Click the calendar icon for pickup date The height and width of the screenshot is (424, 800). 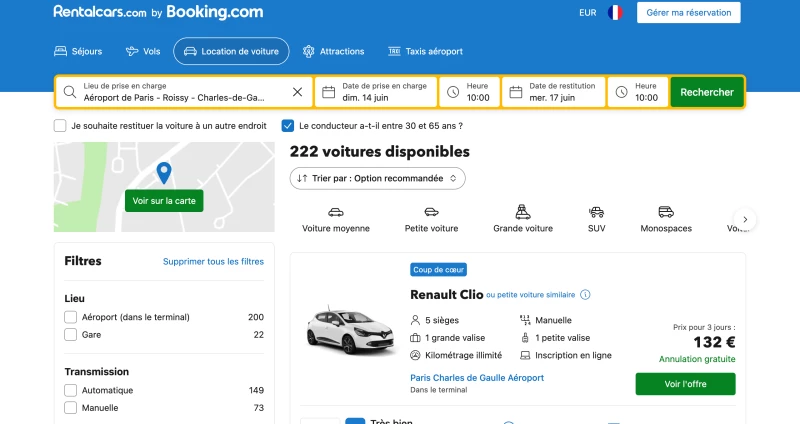[x=329, y=92]
